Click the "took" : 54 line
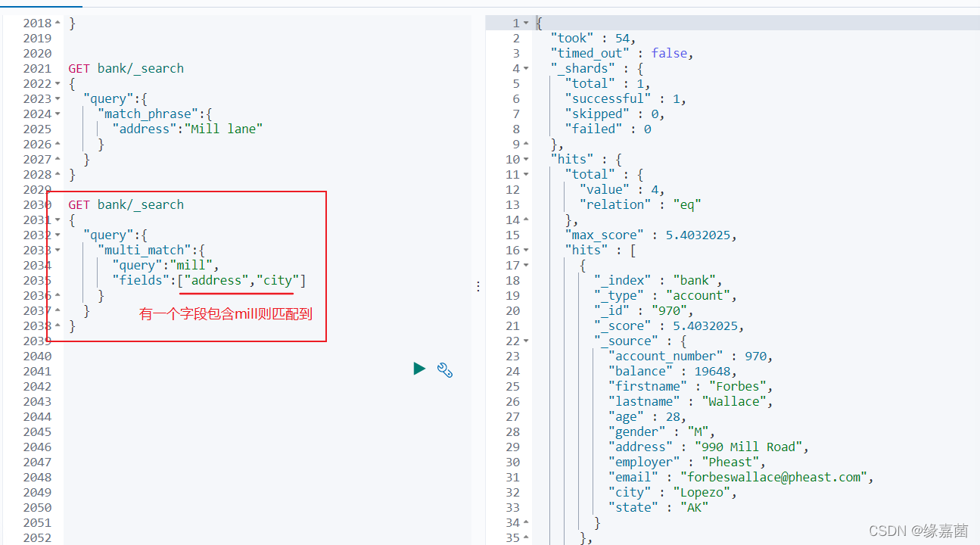 pyautogui.click(x=593, y=38)
